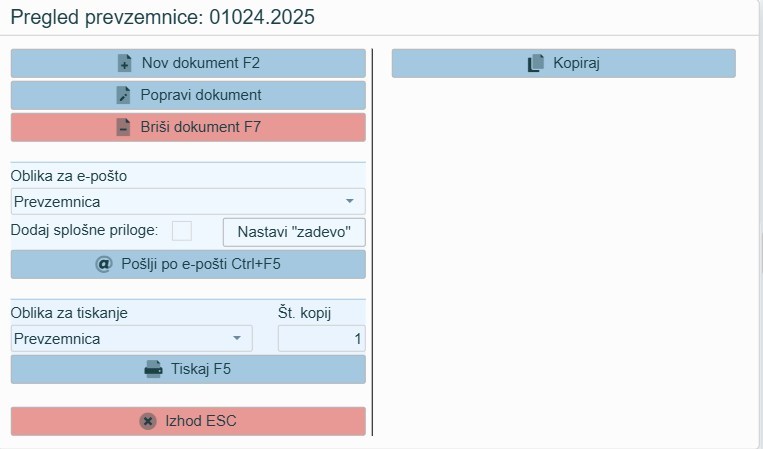The width and height of the screenshot is (763, 449).
Task: Click the Št. kopij number field
Action: pyautogui.click(x=322, y=339)
